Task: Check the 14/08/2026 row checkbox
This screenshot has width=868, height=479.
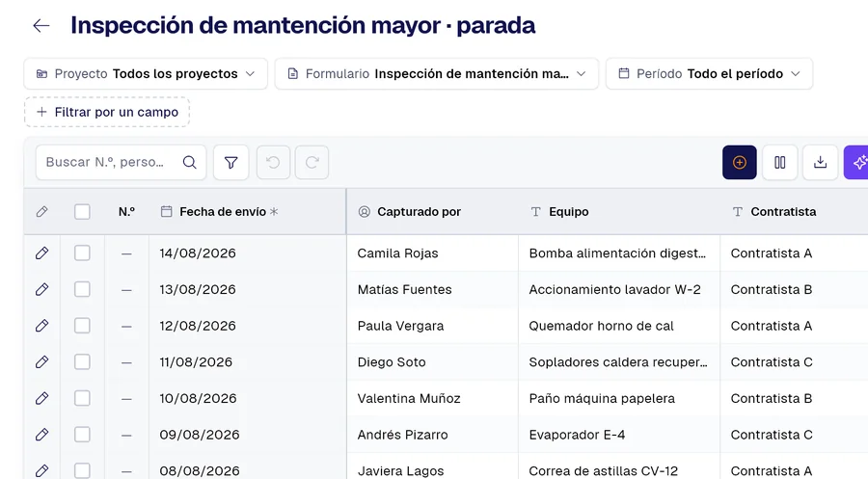Action: (82, 253)
